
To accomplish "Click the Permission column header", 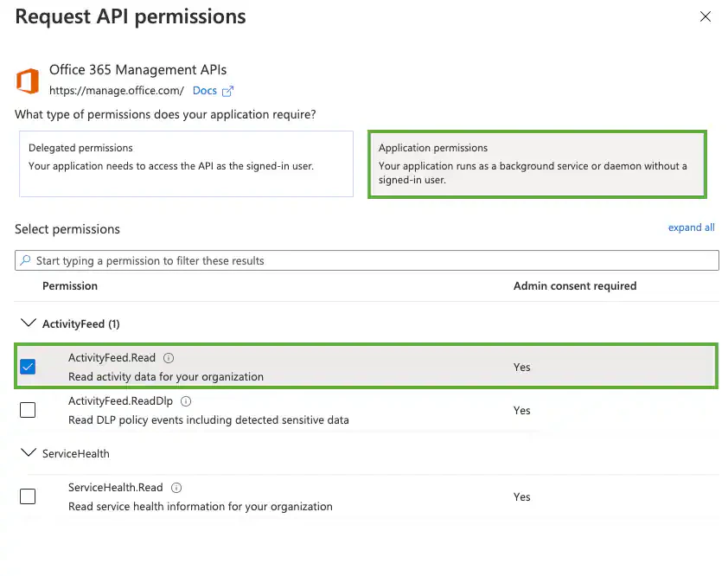I will [x=70, y=285].
